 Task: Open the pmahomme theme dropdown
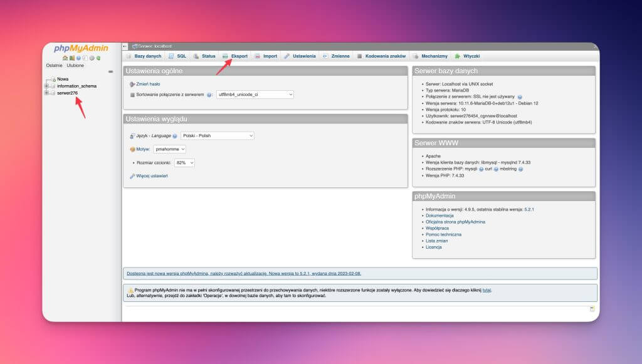pos(170,149)
